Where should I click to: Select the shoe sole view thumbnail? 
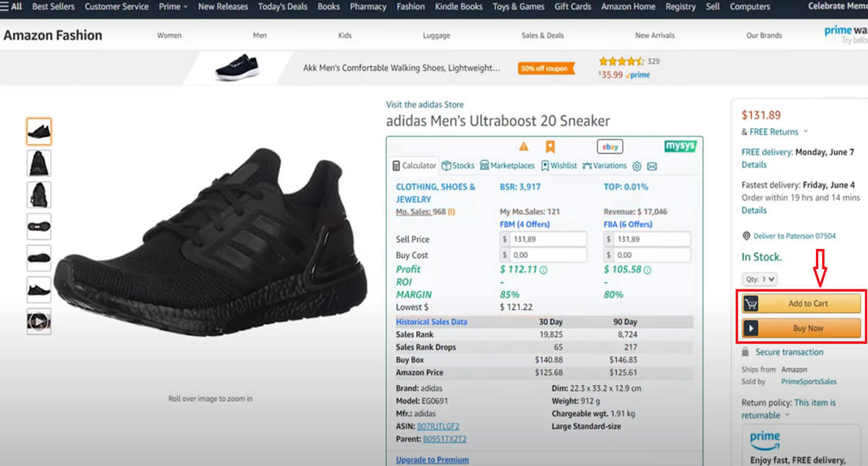point(39,226)
